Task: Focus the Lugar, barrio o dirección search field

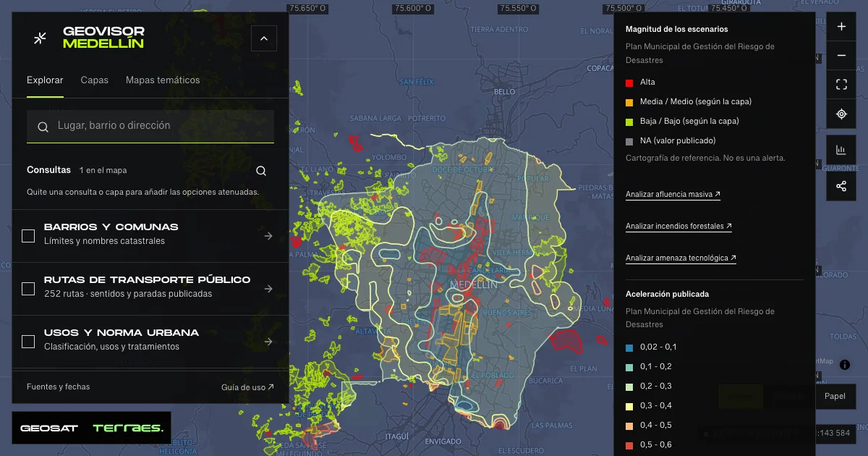Action: 150,126
